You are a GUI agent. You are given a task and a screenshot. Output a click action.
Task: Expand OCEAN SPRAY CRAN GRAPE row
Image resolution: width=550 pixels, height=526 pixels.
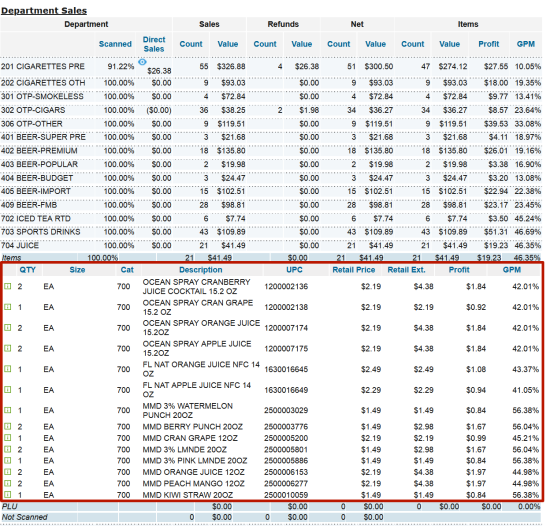click(8, 307)
